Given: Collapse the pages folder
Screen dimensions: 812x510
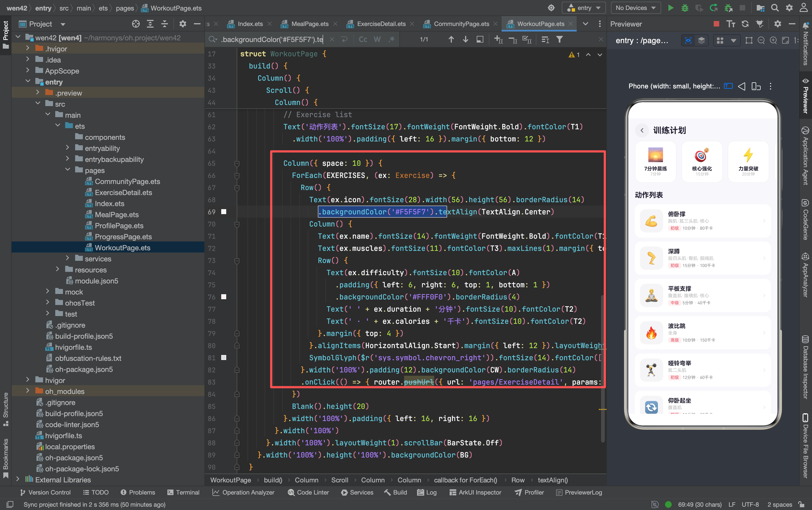Looking at the screenshot, I should (67, 170).
